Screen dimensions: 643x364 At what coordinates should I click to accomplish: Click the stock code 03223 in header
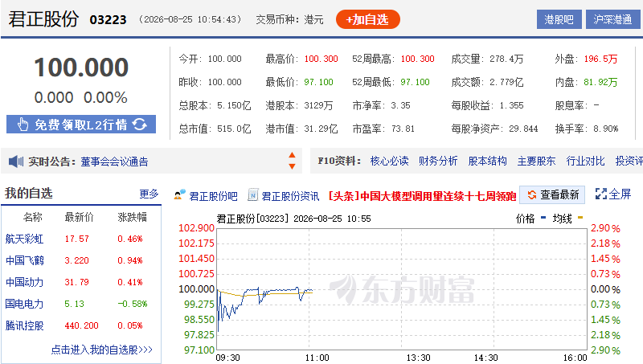point(108,19)
